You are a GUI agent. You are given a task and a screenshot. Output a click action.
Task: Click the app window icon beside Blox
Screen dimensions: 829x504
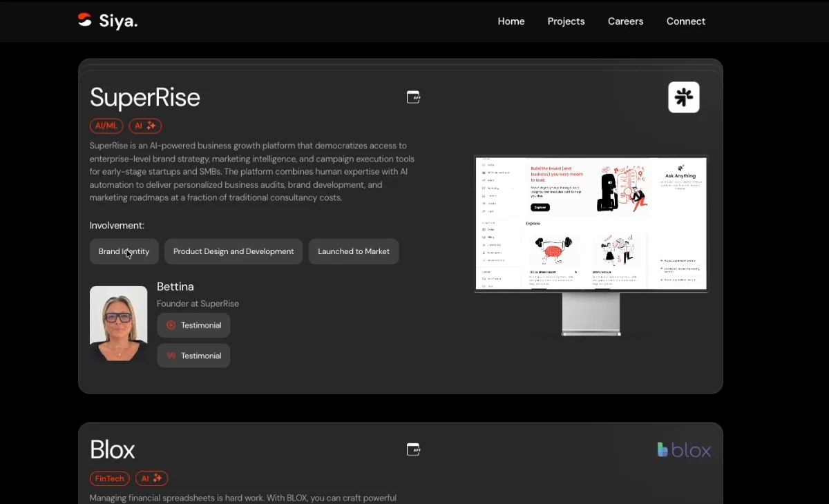[x=413, y=449]
